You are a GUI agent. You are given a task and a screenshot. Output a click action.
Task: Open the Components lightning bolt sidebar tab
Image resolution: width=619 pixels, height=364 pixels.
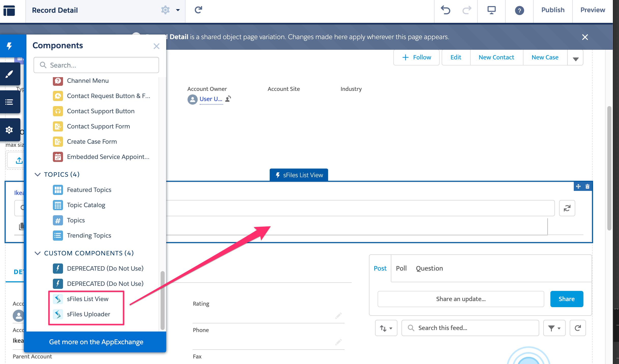(x=9, y=46)
